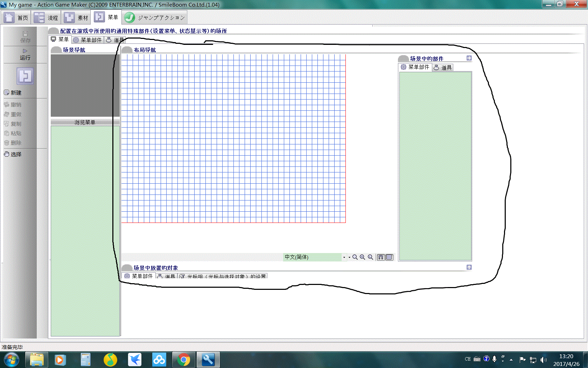Click the 粘贴 paste item
Image resolution: width=588 pixels, height=368 pixels.
pyautogui.click(x=13, y=133)
